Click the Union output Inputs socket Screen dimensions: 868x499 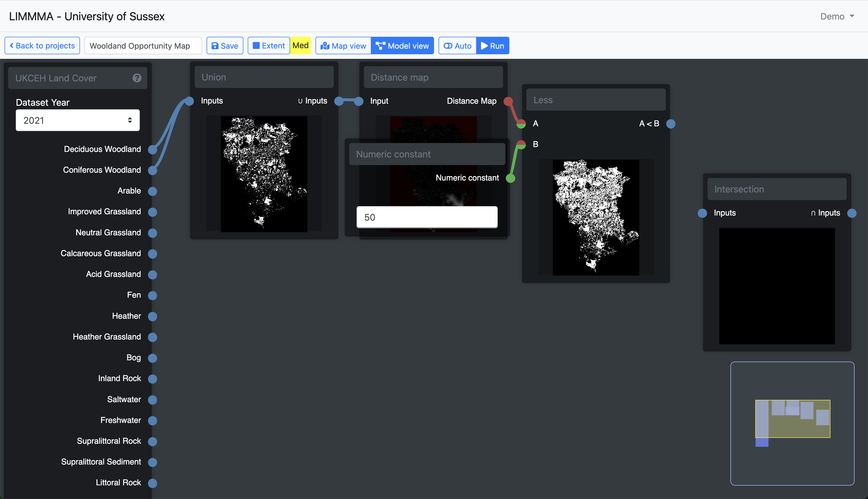(339, 101)
